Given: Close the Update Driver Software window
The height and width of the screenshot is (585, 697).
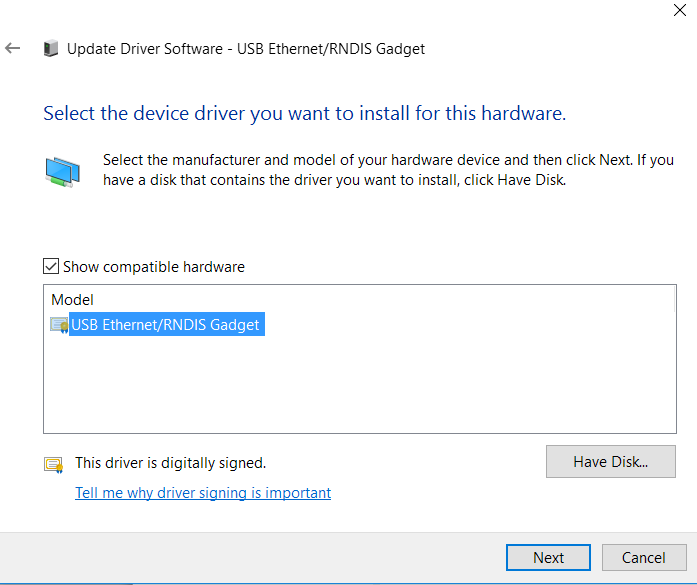Looking at the screenshot, I should click(x=680, y=10).
